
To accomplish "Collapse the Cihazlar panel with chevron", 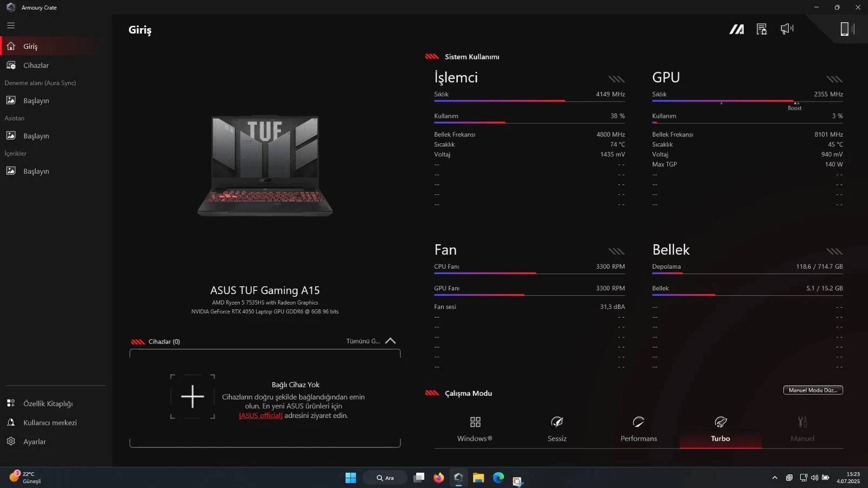I will tap(390, 341).
